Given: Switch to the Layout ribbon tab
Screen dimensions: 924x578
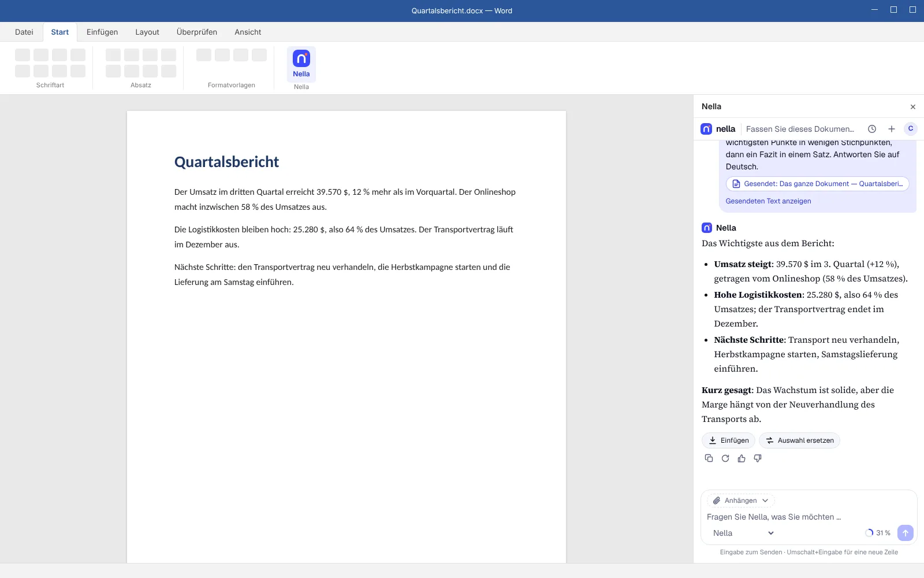Looking at the screenshot, I should [147, 32].
